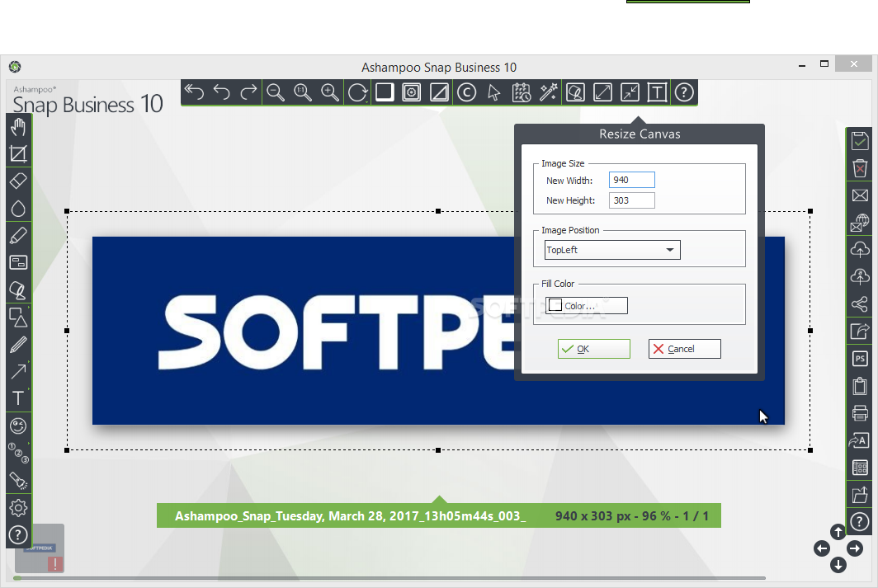Save file with checkmark disk icon
This screenshot has height=588, width=878.
[x=860, y=140]
